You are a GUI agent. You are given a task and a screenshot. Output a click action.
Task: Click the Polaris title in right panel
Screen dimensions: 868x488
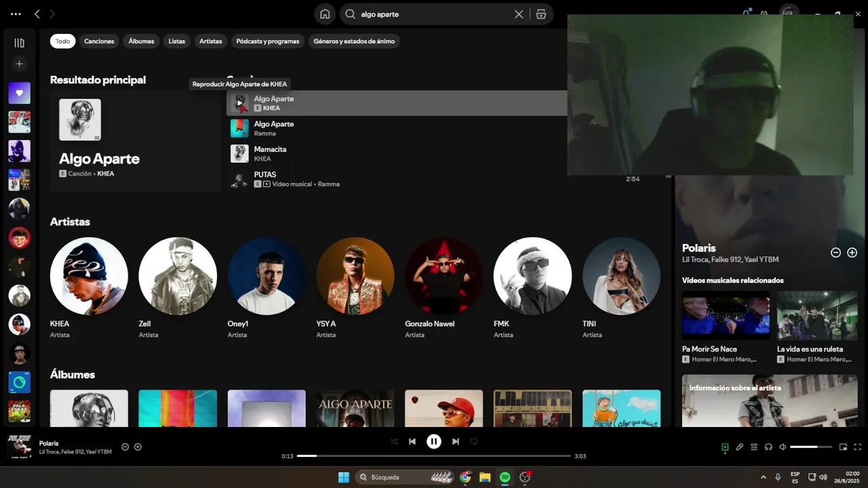(x=699, y=248)
